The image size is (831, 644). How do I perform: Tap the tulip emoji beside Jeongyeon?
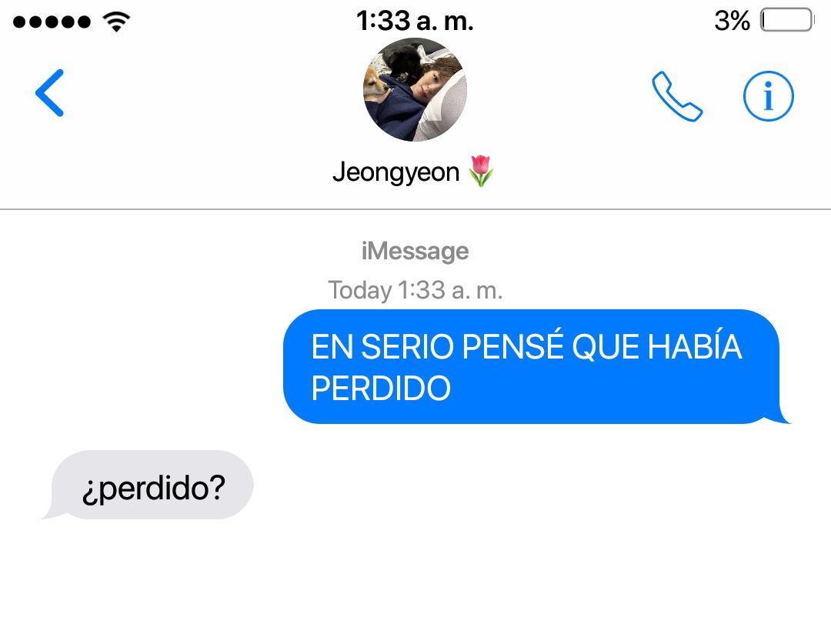point(481,171)
